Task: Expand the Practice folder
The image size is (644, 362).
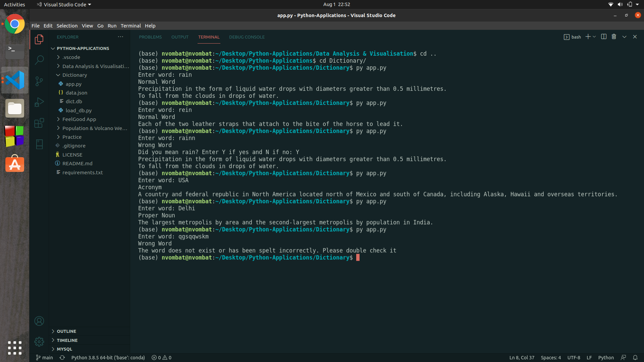Action: (71, 137)
